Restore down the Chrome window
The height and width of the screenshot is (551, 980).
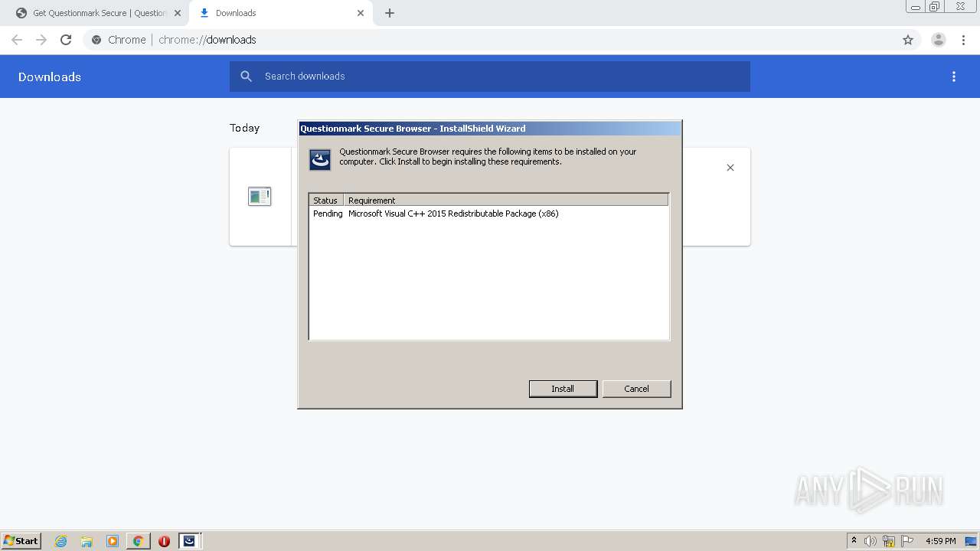935,6
